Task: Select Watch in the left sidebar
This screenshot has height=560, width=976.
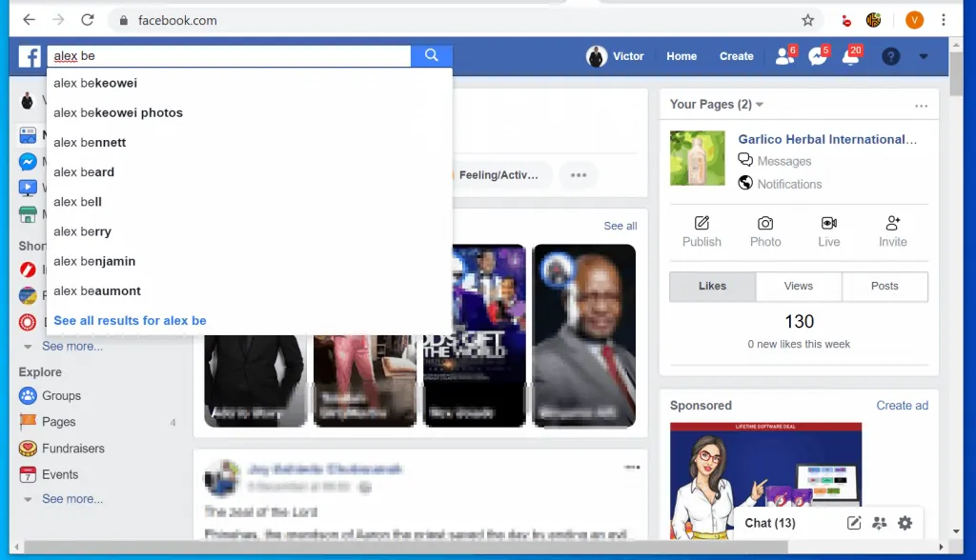Action: (29, 188)
